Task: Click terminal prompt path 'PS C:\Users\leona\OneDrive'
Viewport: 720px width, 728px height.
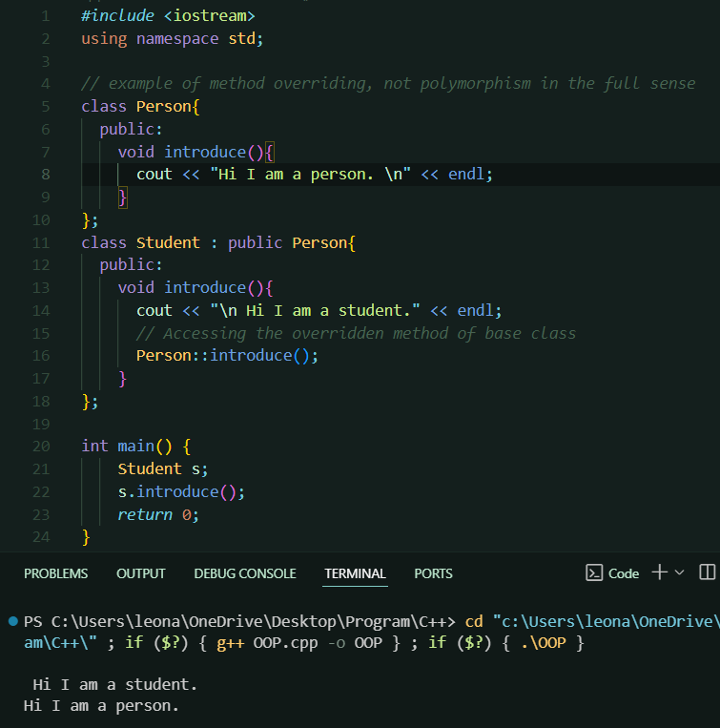Action: tap(143, 622)
